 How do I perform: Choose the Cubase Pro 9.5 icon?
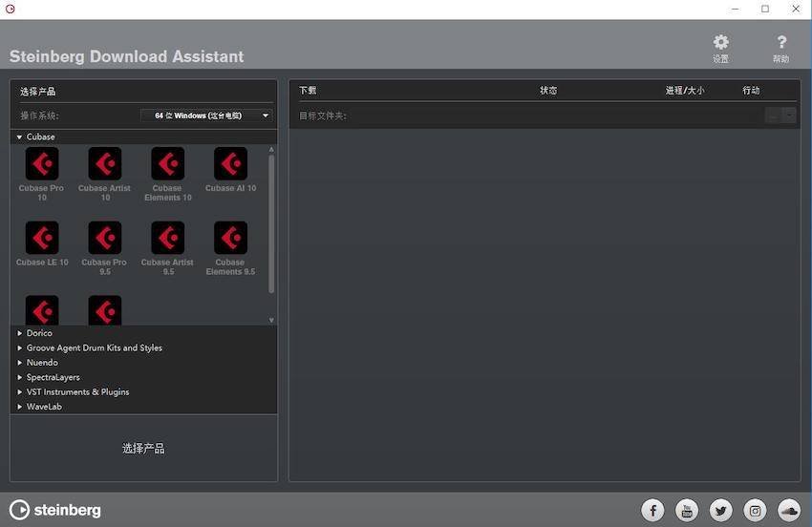[105, 238]
